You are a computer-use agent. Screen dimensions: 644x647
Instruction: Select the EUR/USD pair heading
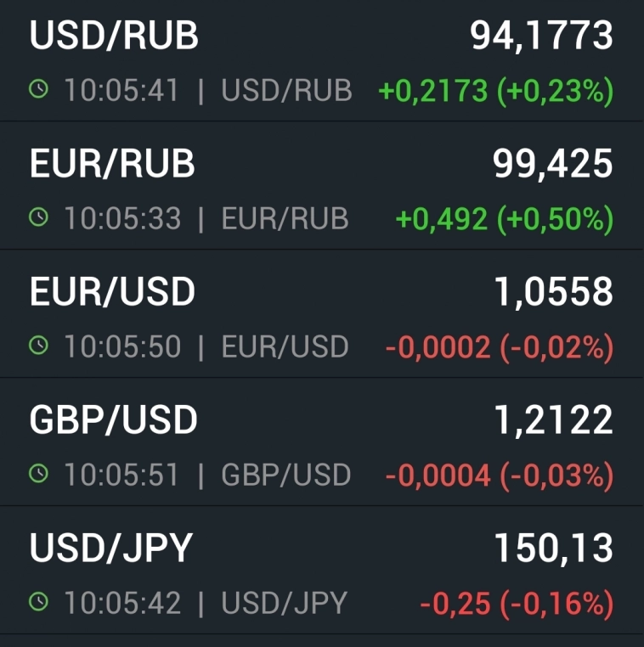[x=112, y=293]
